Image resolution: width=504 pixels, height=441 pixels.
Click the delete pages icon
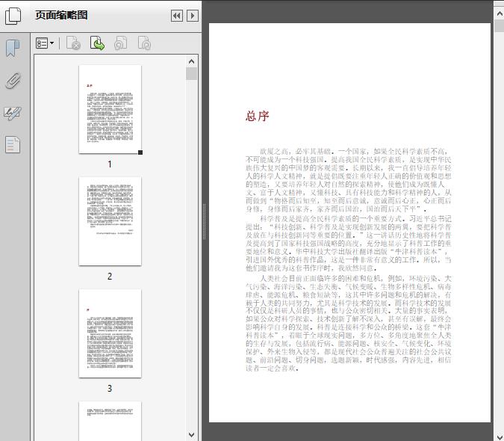[x=73, y=44]
